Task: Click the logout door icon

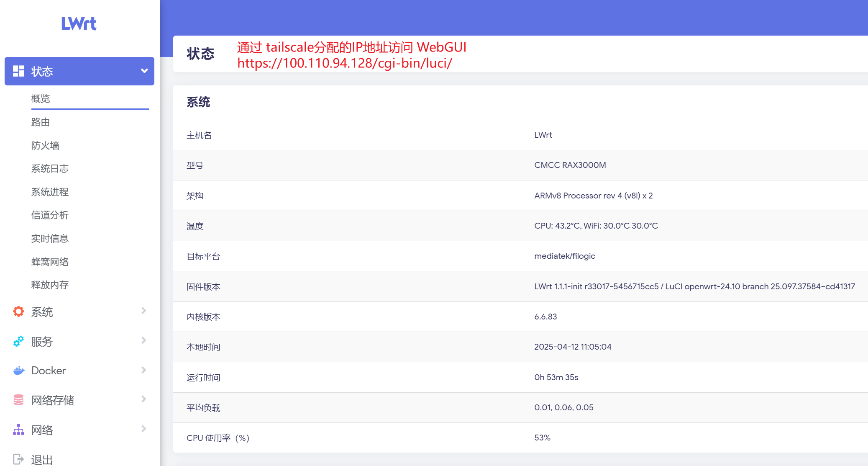Action: coord(18,459)
